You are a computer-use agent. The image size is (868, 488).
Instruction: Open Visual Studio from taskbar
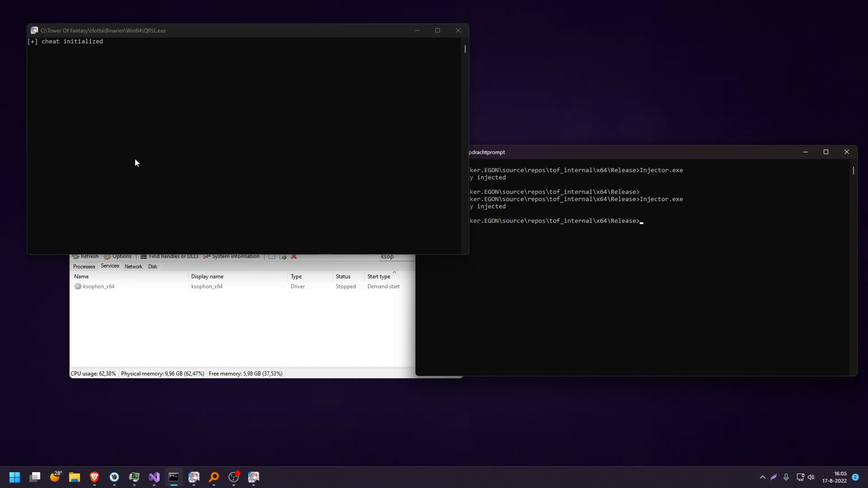pyautogui.click(x=154, y=477)
